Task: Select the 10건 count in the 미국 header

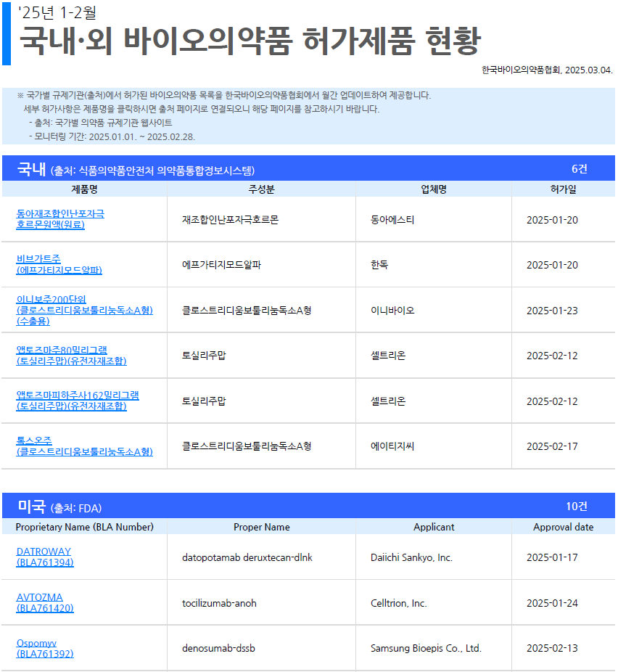Action: [577, 506]
